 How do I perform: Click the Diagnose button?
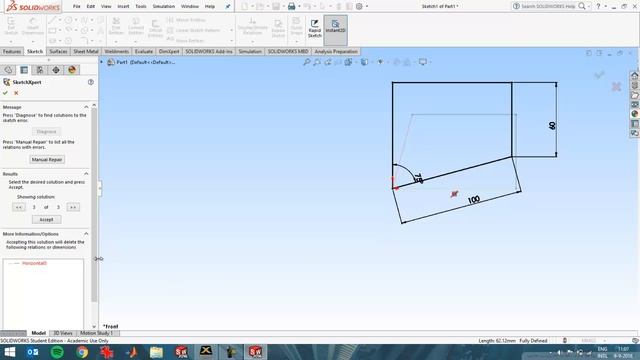coord(46,132)
